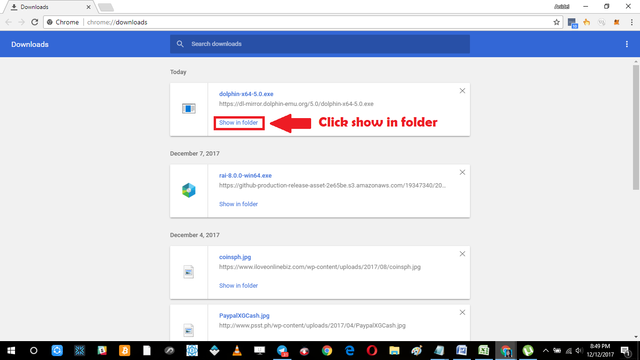Open the iloveonlinebiz.com source URL

click(320, 267)
